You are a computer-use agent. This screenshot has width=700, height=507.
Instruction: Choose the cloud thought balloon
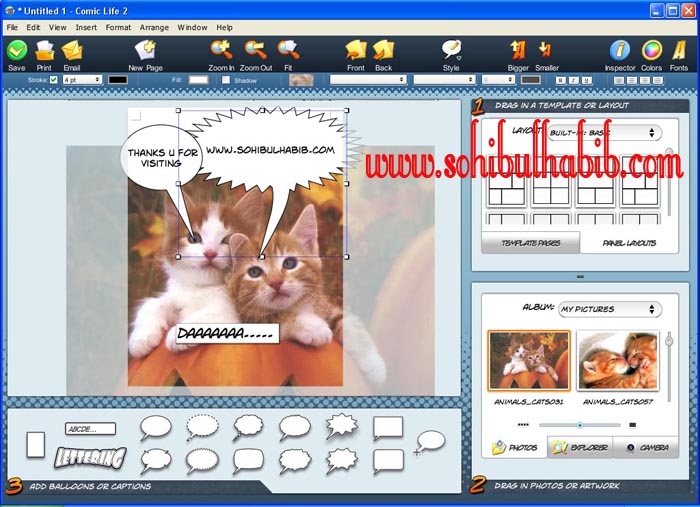point(248,427)
